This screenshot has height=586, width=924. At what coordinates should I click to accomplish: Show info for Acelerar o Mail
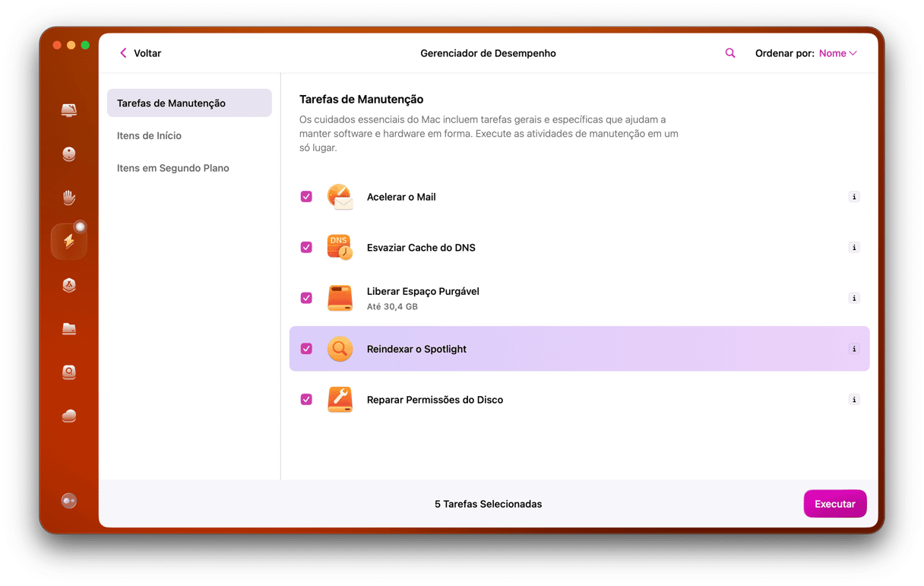tap(854, 197)
